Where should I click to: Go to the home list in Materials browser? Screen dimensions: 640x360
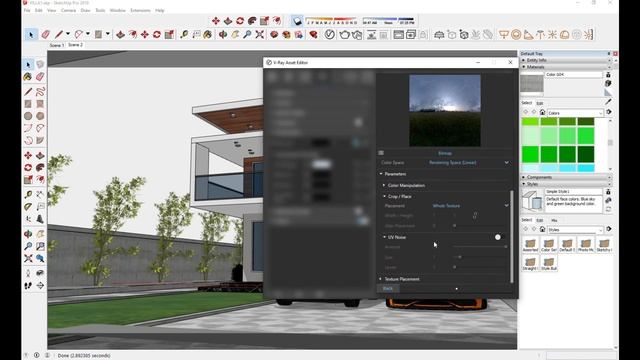pos(542,113)
